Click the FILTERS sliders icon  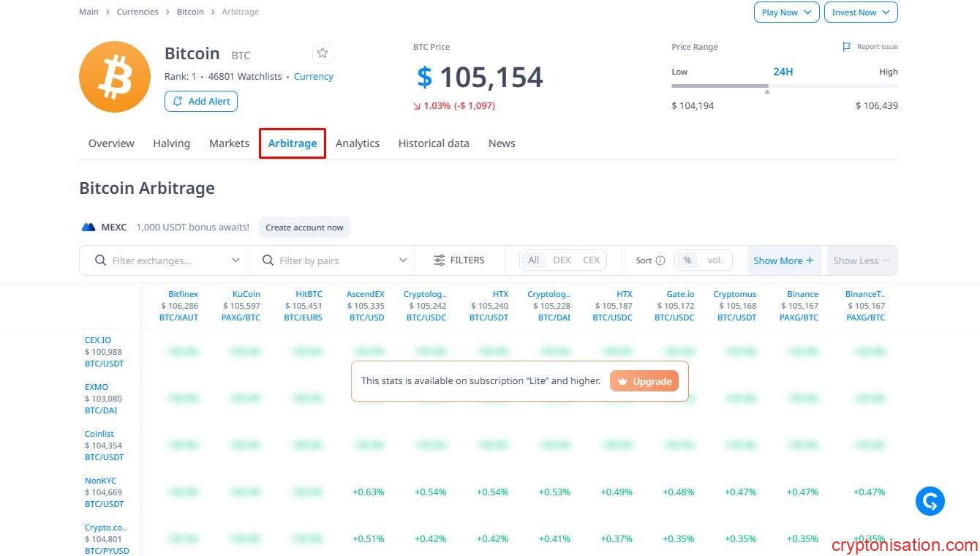coord(439,260)
